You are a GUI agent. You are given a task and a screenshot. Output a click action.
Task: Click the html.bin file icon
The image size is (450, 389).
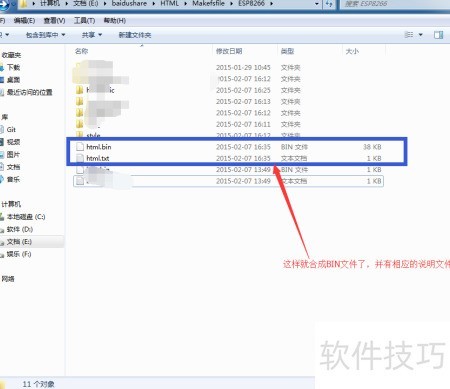(x=80, y=147)
